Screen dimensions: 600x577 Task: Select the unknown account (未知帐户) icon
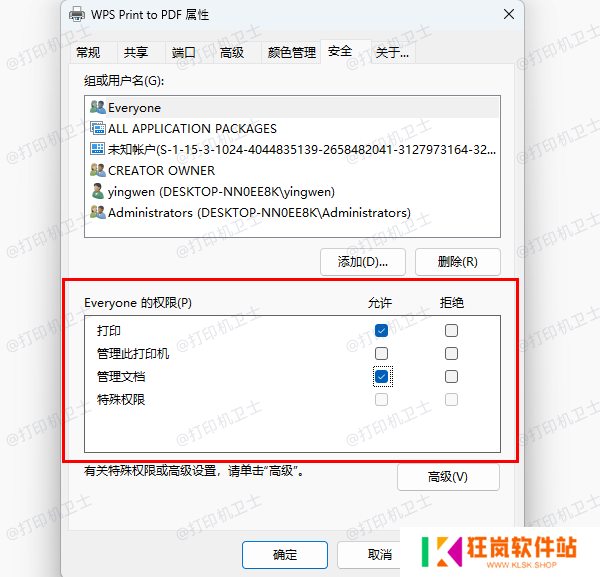coord(98,149)
